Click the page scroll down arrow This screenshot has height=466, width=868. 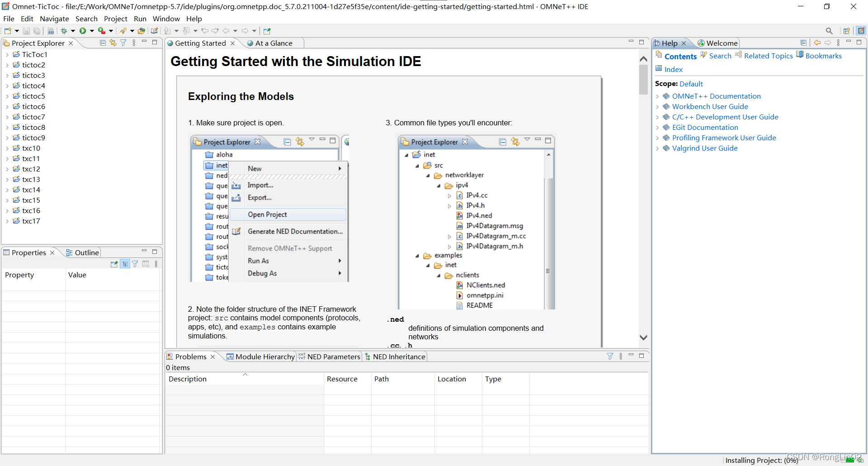644,338
